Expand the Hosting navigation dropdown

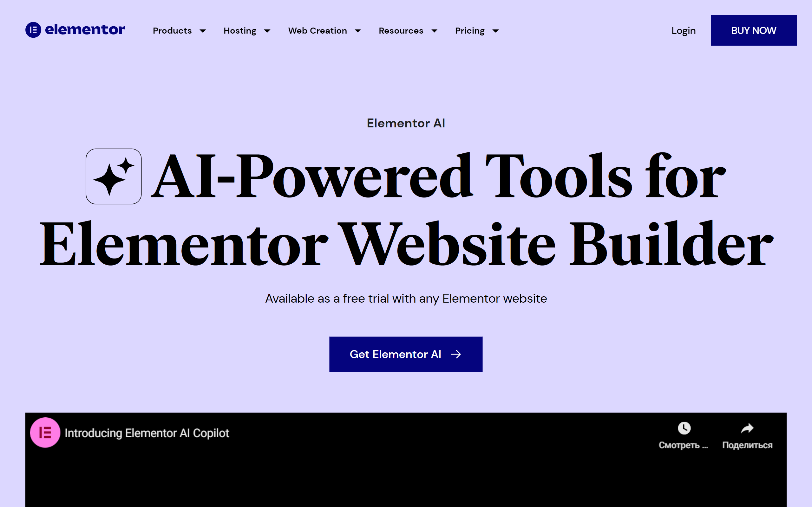[247, 30]
